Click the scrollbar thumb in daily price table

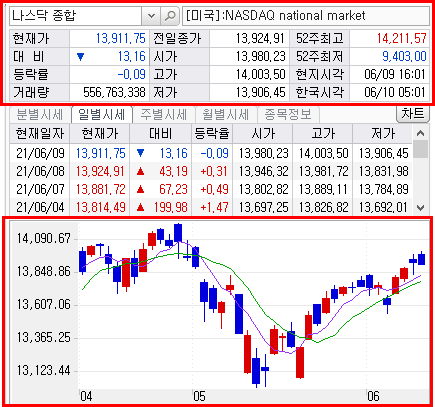pyautogui.click(x=421, y=149)
